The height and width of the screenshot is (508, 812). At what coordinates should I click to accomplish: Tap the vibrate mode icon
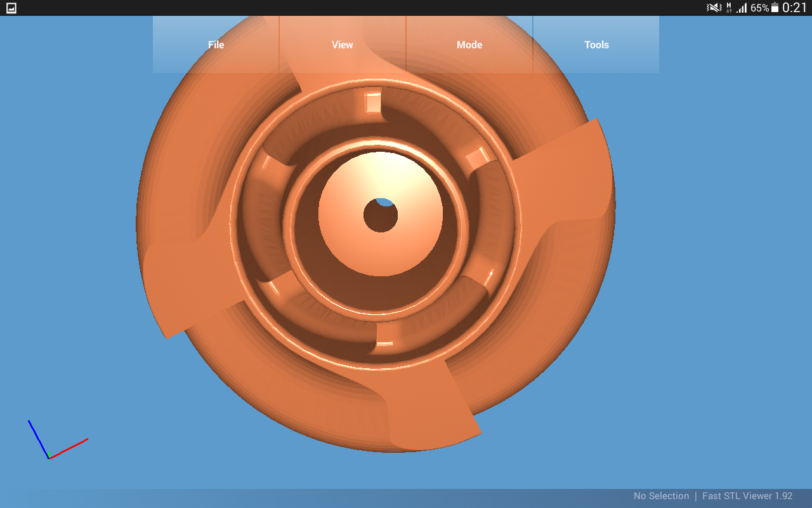tap(714, 8)
